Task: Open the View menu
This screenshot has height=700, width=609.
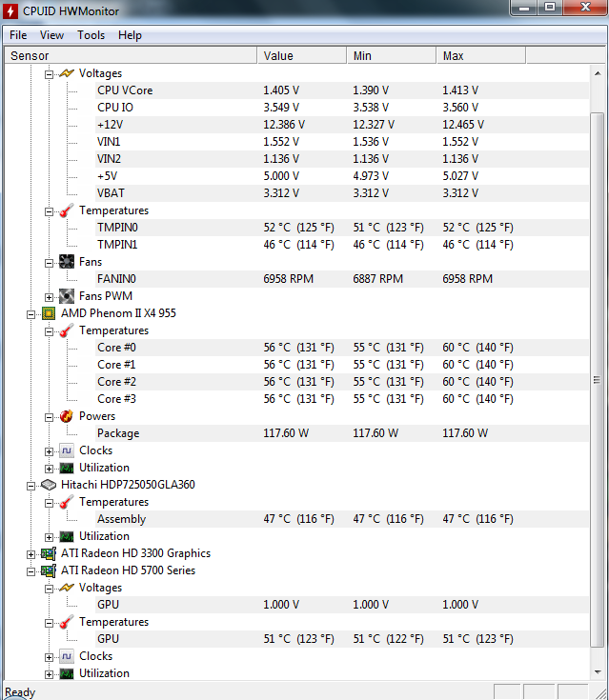Action: pyautogui.click(x=51, y=35)
